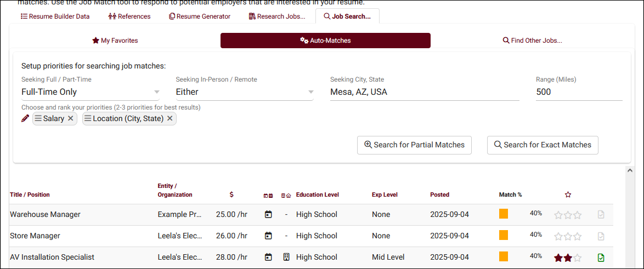Image resolution: width=644 pixels, height=269 pixels.
Task: Toggle star rating for Warehouse Manager
Action: pos(568,215)
